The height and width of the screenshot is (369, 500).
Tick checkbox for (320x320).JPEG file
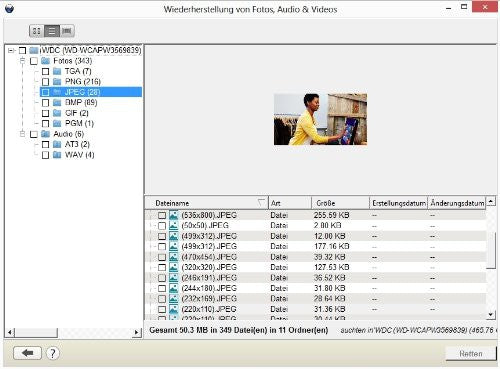(162, 268)
